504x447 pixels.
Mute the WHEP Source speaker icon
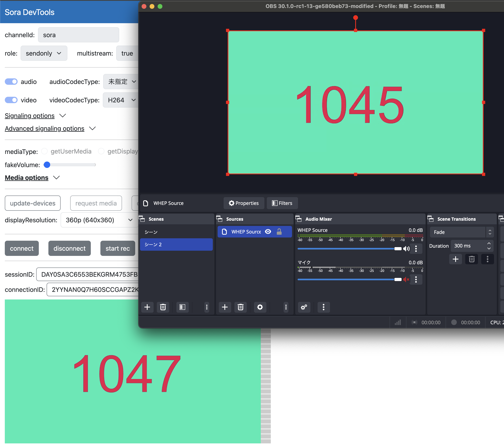(406, 249)
